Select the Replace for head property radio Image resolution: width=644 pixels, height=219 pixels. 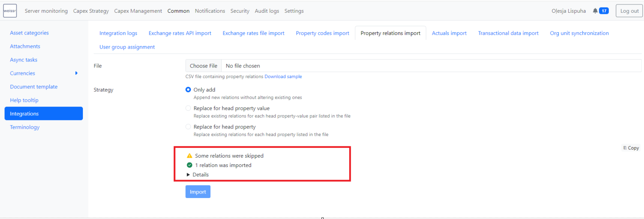[x=188, y=127]
